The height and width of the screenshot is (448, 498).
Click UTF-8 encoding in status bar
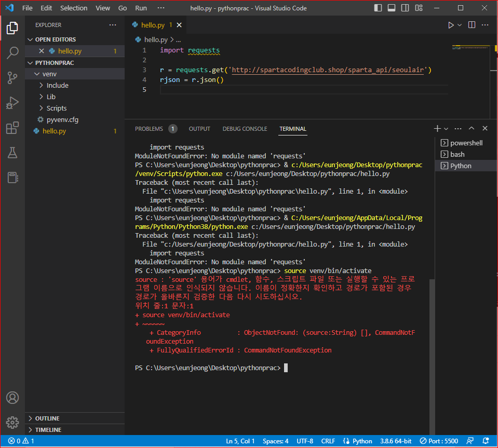(x=305, y=441)
